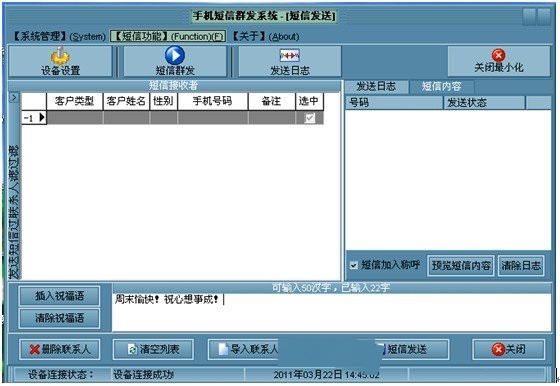This screenshot has height=386, width=560.
Task: Open the 【系统管理】(System) menu
Action: pyautogui.click(x=59, y=36)
